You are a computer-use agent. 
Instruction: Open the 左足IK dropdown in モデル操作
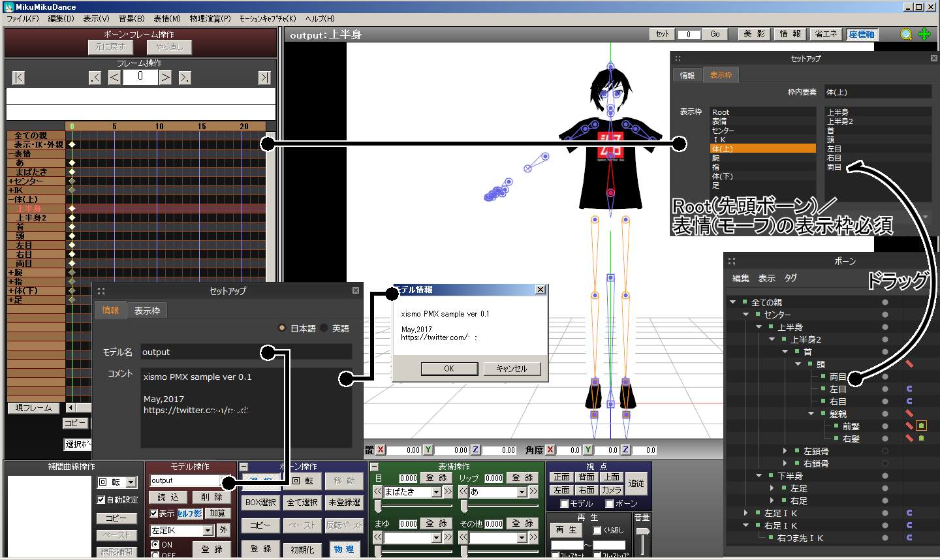pyautogui.click(x=208, y=531)
